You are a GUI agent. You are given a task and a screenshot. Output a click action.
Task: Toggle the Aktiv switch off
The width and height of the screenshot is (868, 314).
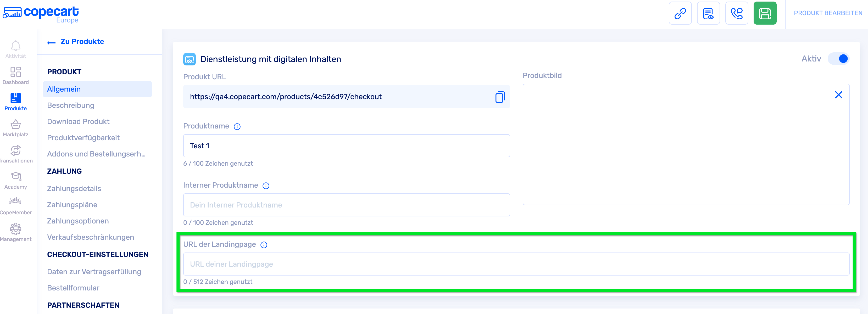click(x=838, y=59)
